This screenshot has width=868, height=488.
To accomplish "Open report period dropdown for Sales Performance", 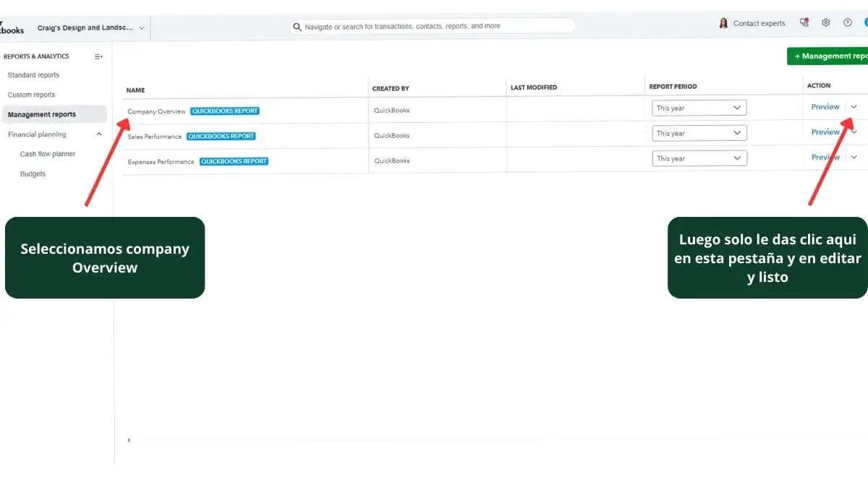I will tap(699, 133).
